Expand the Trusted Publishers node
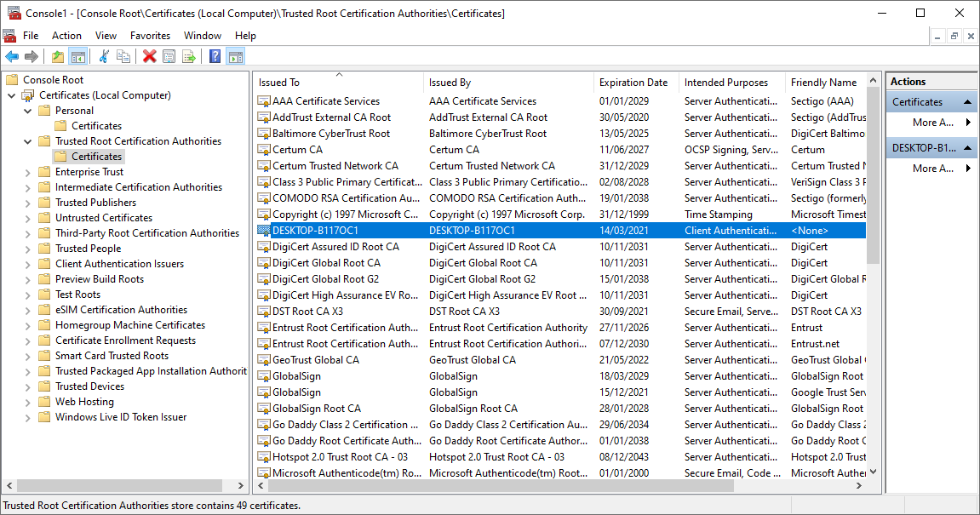This screenshot has height=515, width=980. click(x=27, y=203)
